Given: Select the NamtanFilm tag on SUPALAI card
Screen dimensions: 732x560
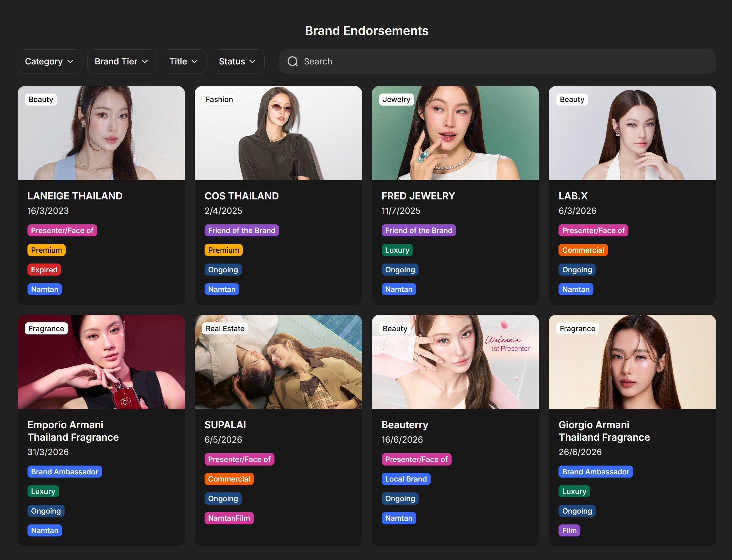Looking at the screenshot, I should (x=229, y=518).
